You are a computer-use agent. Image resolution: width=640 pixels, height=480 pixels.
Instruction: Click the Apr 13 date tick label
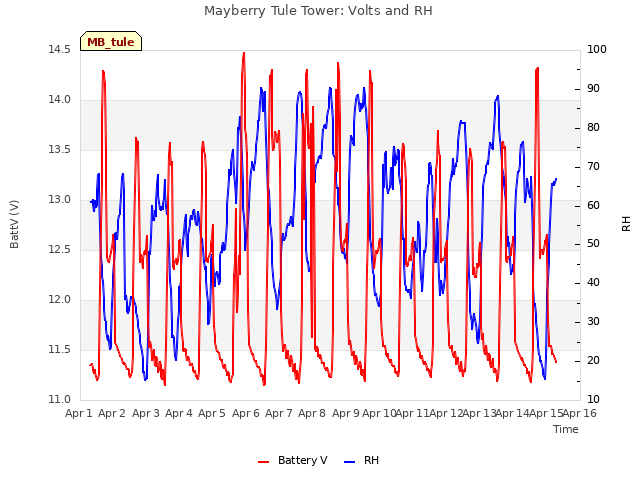[480, 413]
